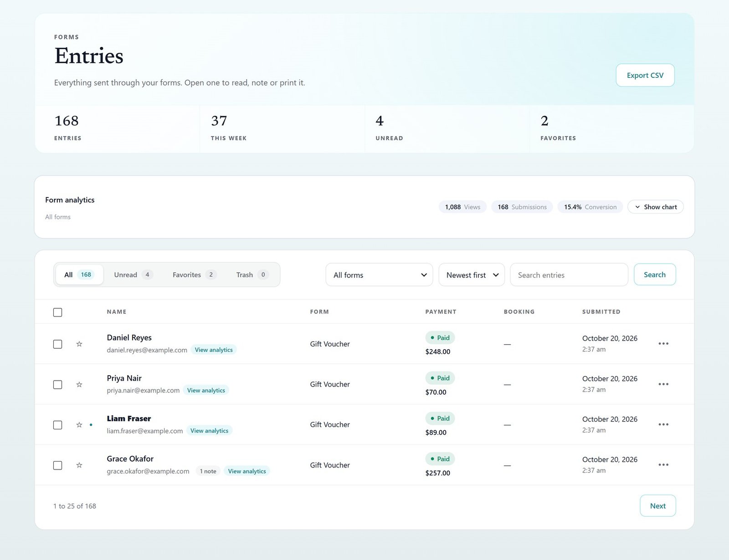Click Paid badge in Grace Okafor row
Image resolution: width=729 pixels, height=560 pixels.
coord(440,459)
